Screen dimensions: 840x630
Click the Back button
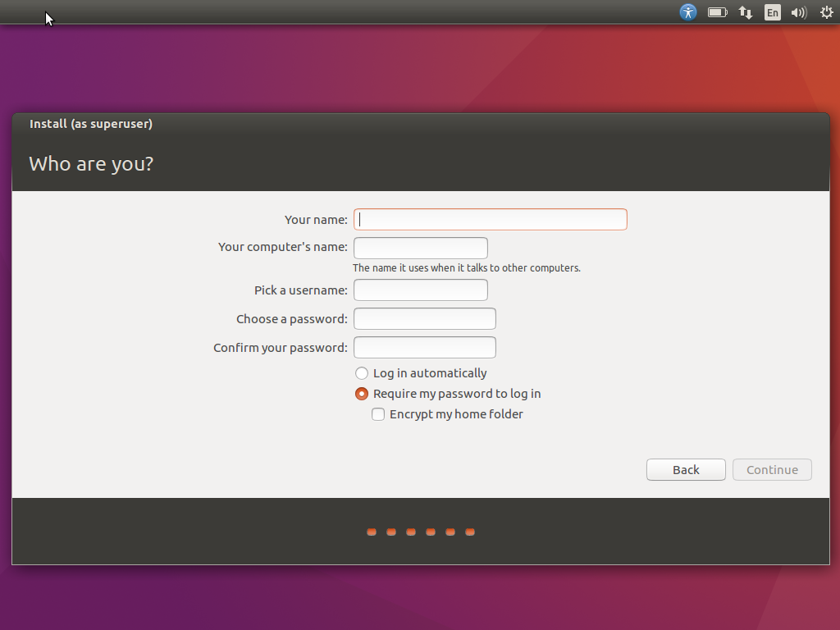686,469
